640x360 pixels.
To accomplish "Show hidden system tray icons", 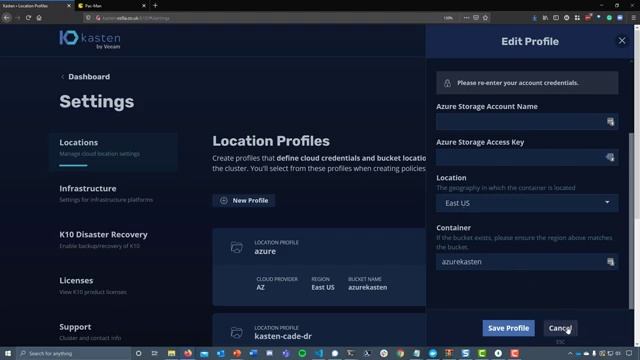I will (x=570, y=353).
